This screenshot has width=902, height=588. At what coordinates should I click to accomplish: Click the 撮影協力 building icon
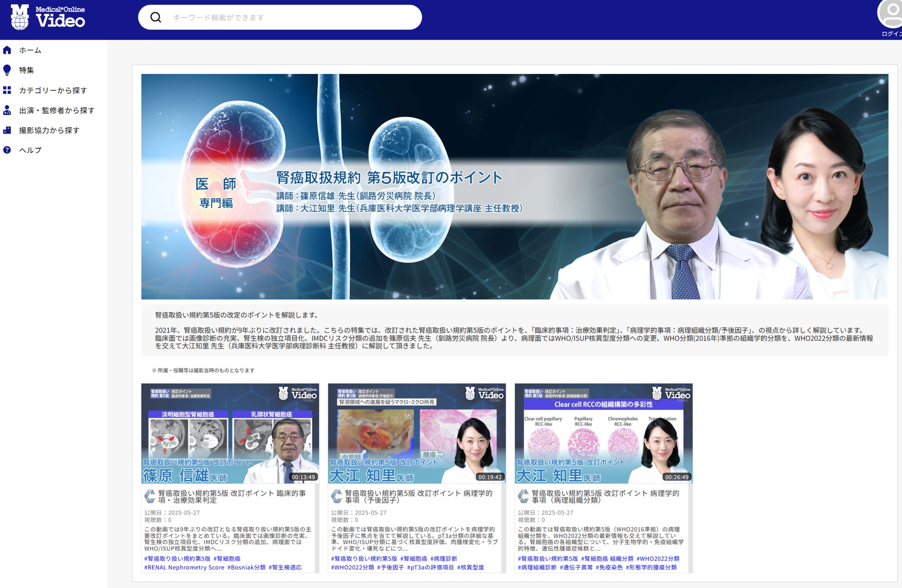(x=7, y=130)
